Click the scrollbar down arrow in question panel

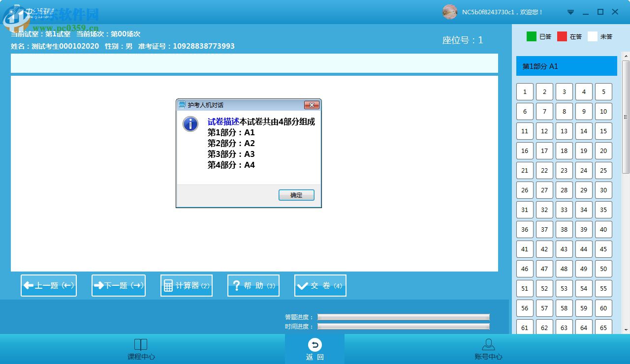pos(626,330)
